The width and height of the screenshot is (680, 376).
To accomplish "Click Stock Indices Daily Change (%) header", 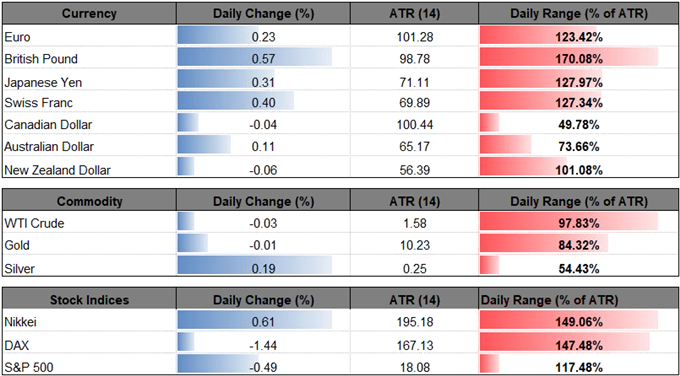I will coord(263,300).
